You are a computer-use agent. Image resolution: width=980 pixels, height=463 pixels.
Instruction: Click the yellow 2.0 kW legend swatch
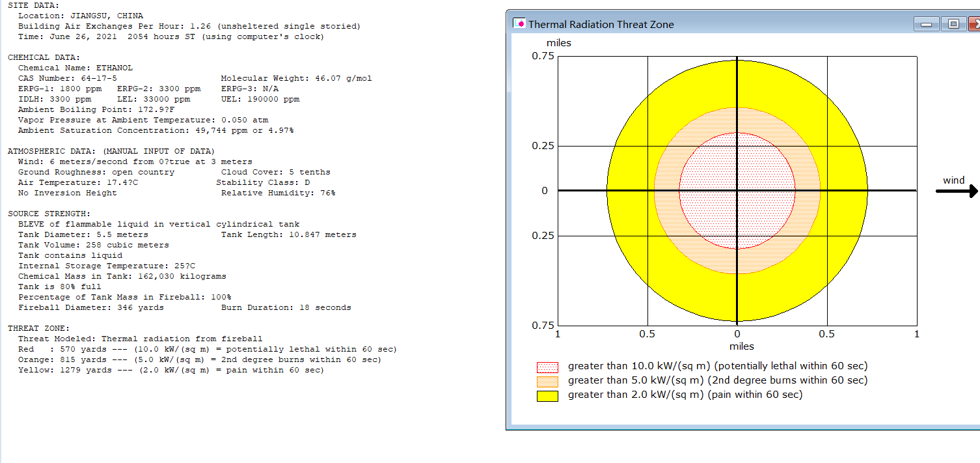click(x=547, y=395)
